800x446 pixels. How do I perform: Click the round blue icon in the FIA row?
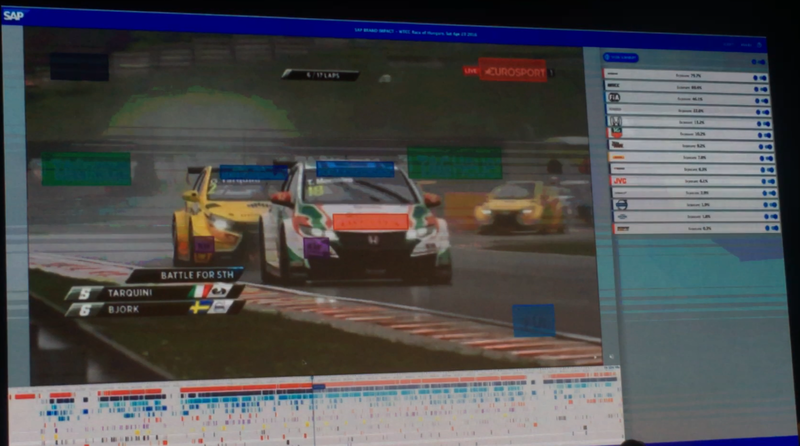click(757, 101)
